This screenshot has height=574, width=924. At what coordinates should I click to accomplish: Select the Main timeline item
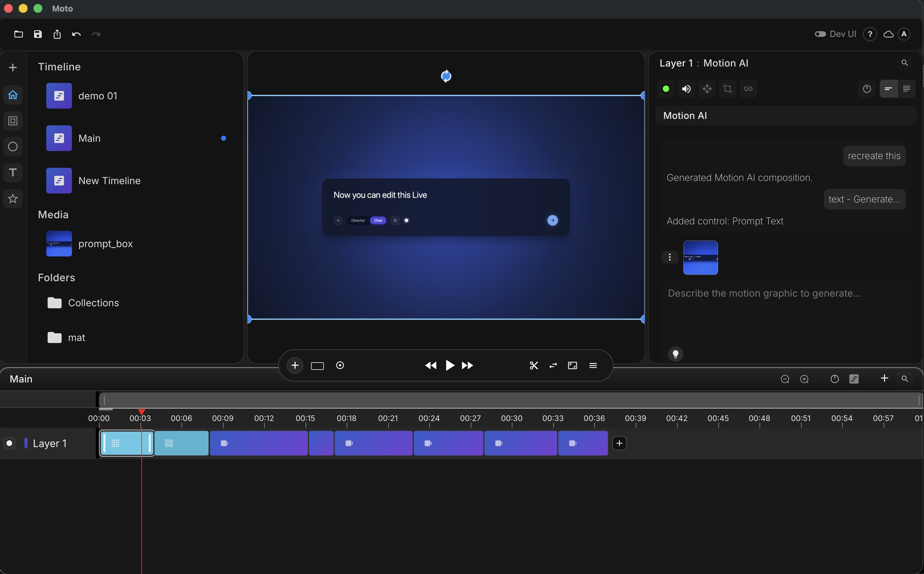point(137,138)
